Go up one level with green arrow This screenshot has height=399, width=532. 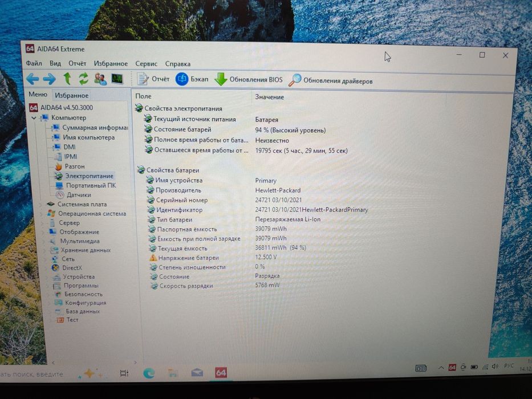pos(67,79)
